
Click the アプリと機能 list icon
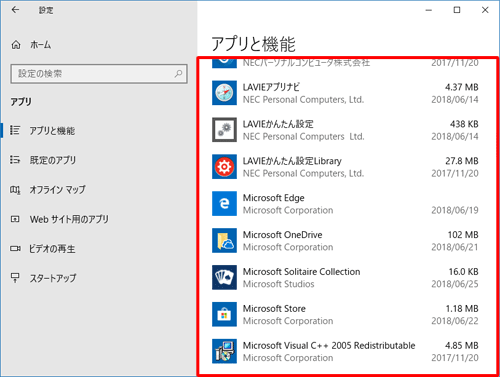(x=15, y=130)
